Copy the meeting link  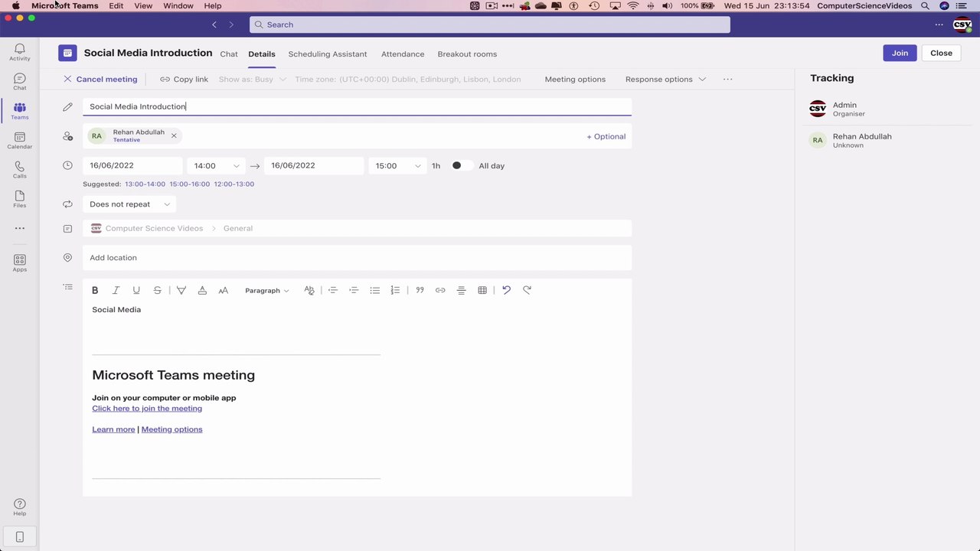coord(184,80)
